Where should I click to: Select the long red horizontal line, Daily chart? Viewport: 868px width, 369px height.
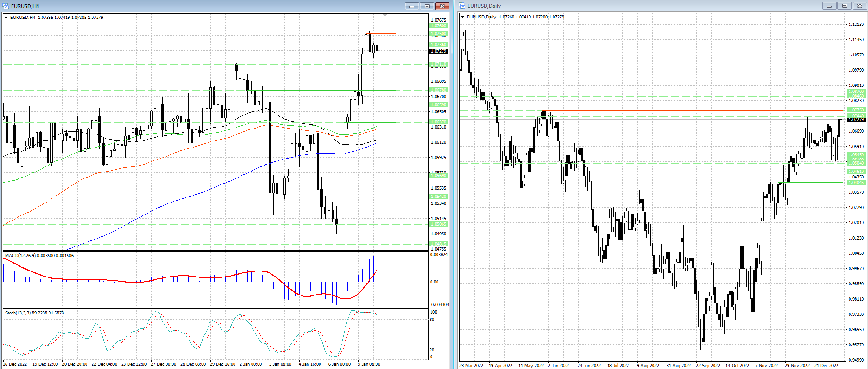coord(693,110)
